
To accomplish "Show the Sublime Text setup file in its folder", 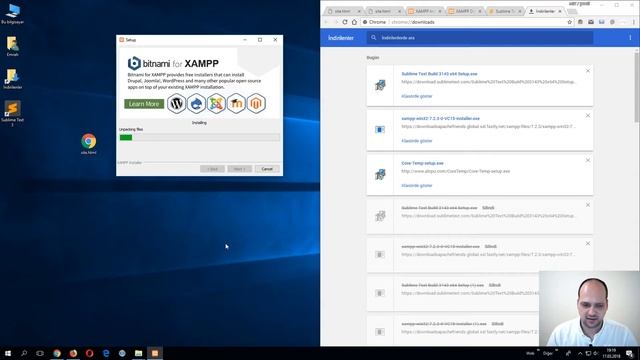I will [x=416, y=96].
